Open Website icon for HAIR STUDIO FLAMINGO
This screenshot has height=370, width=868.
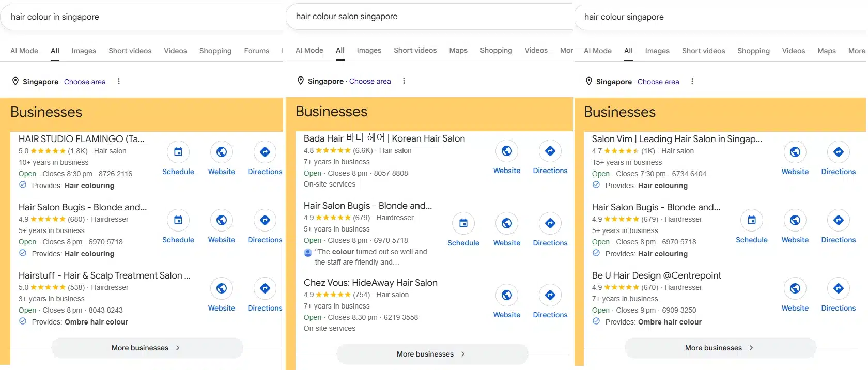pos(222,152)
